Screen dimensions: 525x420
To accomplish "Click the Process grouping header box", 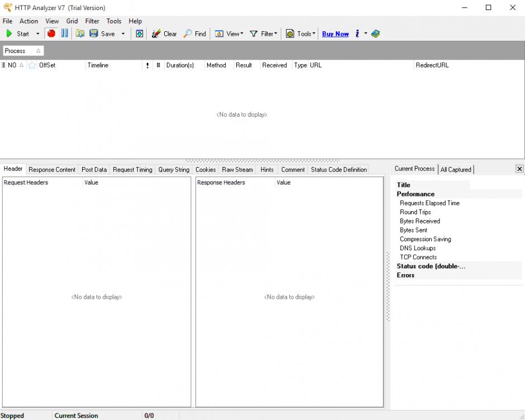I will [23, 51].
